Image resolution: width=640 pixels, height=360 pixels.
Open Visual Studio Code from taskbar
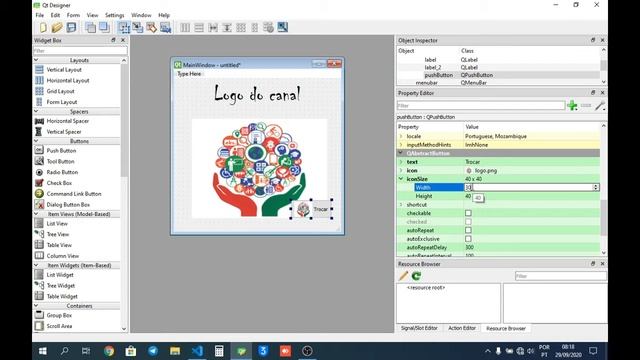tap(197, 351)
